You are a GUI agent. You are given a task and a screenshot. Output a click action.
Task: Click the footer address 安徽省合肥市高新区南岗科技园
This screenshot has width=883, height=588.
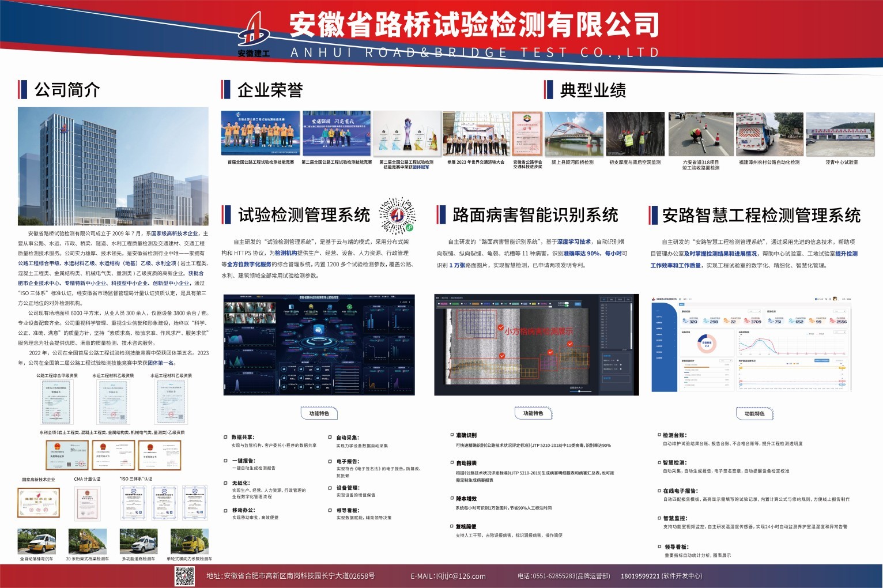[291, 576]
